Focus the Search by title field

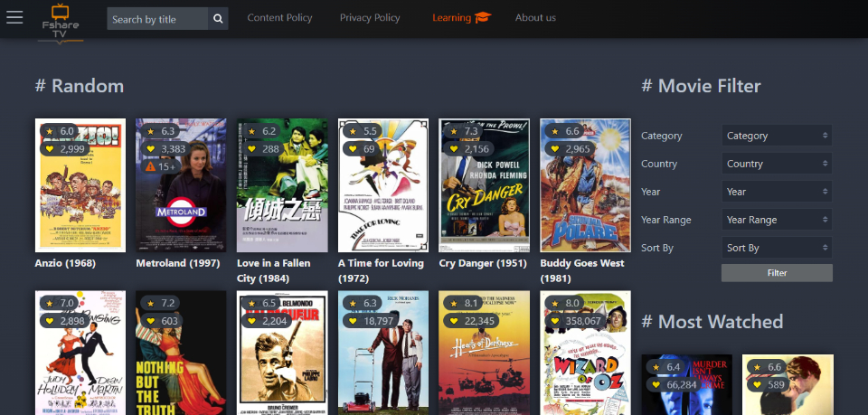pyautogui.click(x=157, y=19)
